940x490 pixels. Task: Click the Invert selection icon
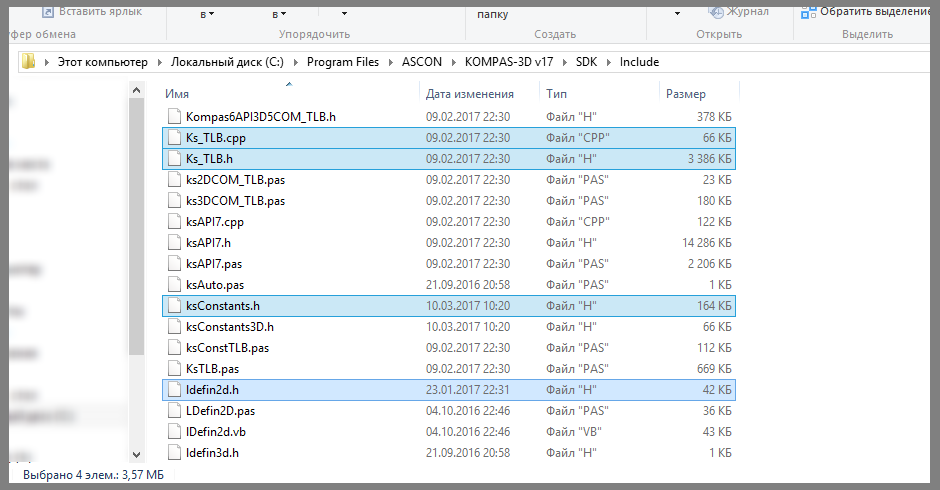tap(809, 11)
